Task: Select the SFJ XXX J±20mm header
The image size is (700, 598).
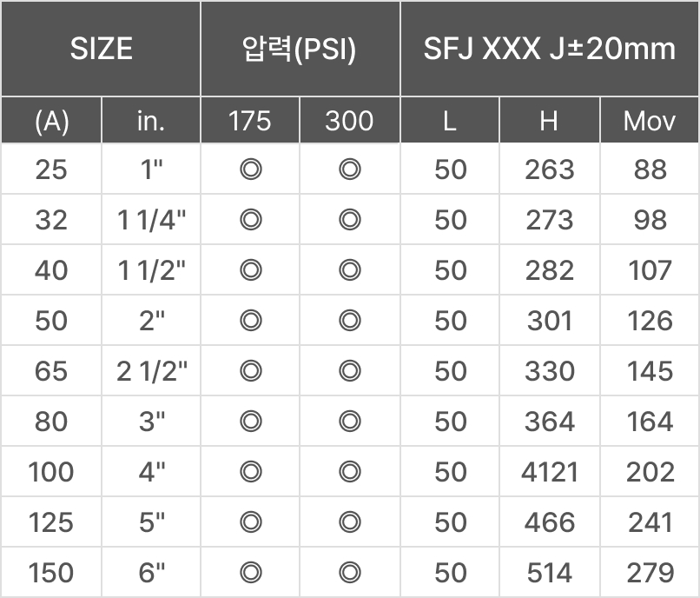Action: 549,49
